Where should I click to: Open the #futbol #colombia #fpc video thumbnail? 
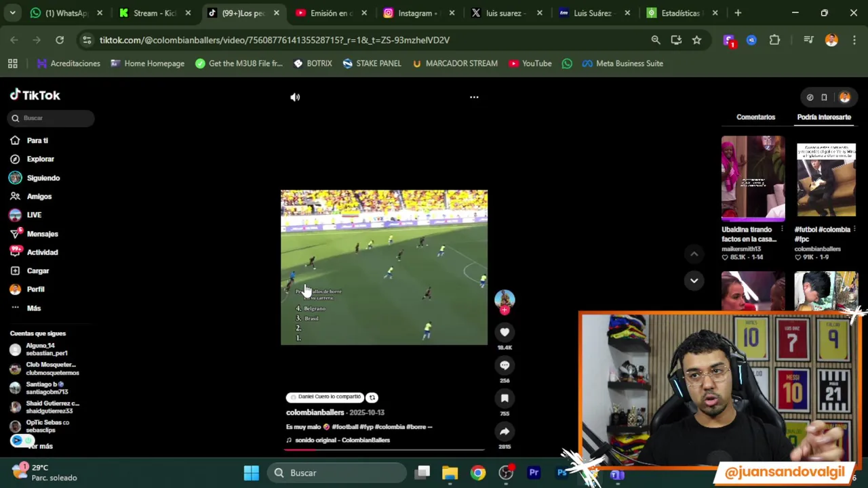[x=826, y=179]
